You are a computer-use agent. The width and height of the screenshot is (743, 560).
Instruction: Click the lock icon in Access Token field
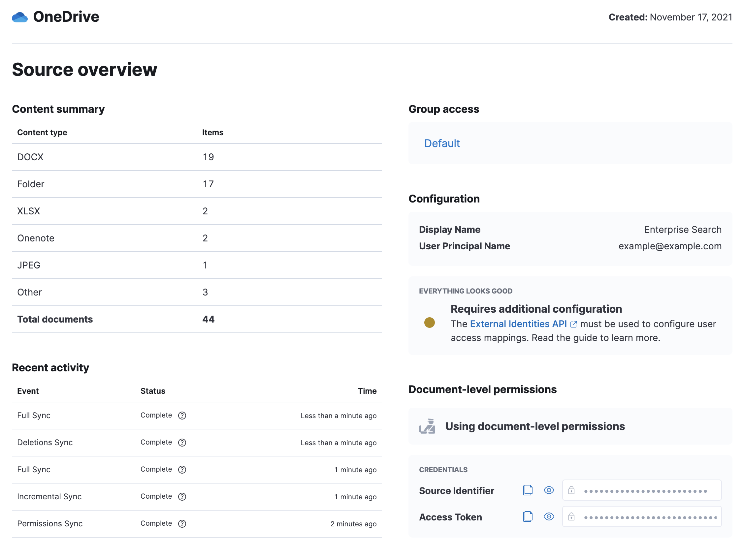(572, 517)
